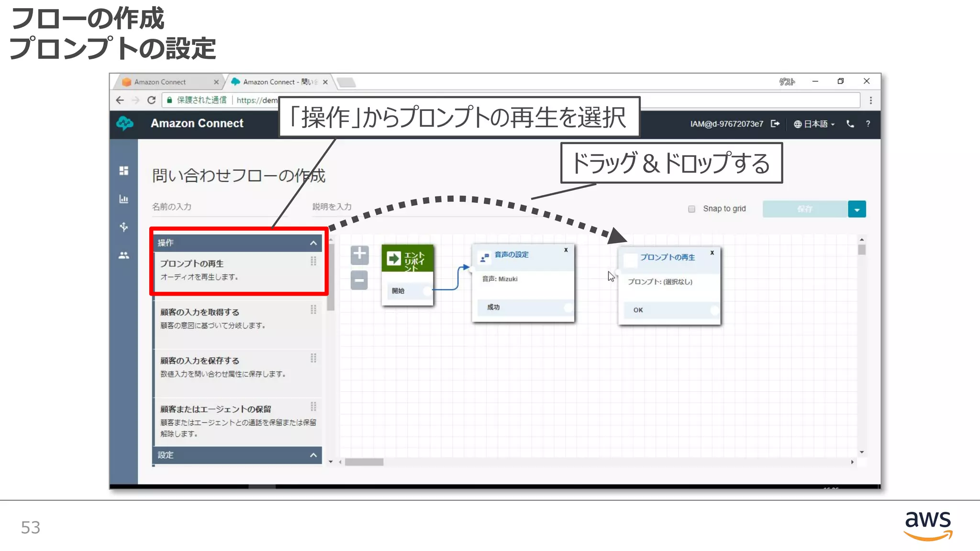This screenshot has width=980, height=551.
Task: Click the green entry point arrow icon
Action: [394, 259]
